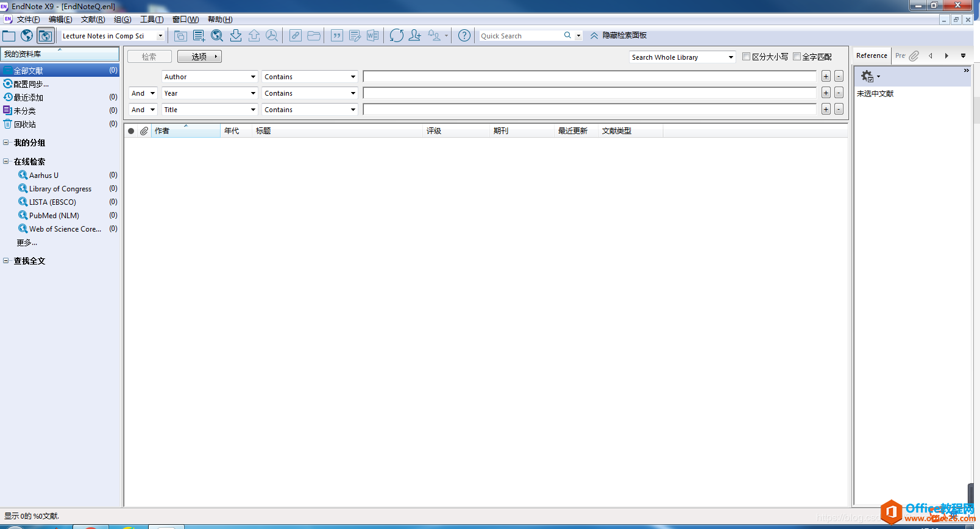This screenshot has height=529, width=980.
Task: Select 全部文献 all references group
Action: click(x=60, y=71)
